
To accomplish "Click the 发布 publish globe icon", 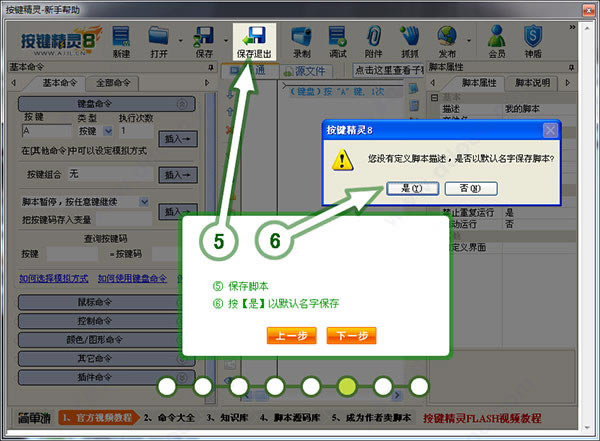I will (447, 42).
